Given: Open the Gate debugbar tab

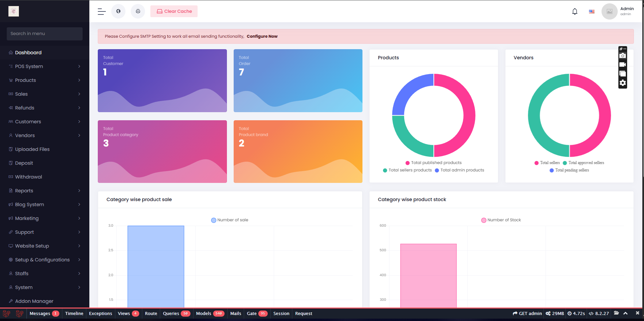Looking at the screenshot, I should [257, 314].
